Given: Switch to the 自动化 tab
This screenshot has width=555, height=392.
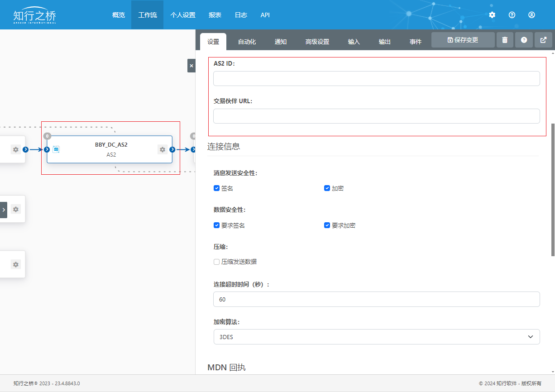Looking at the screenshot, I should [247, 42].
